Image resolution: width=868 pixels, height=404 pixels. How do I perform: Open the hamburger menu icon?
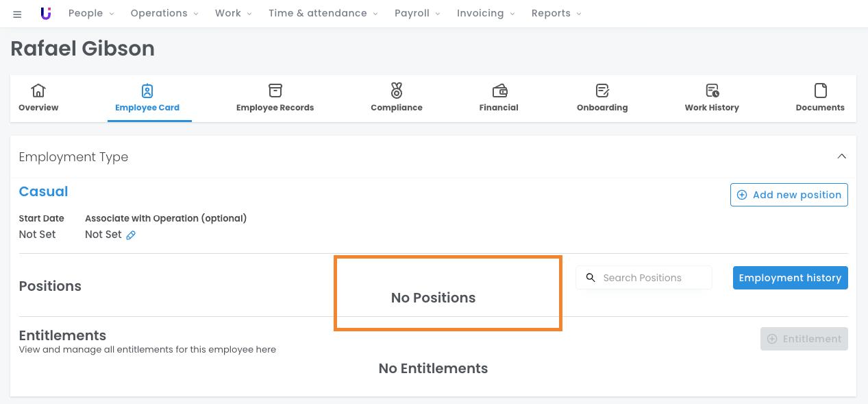pos(17,14)
